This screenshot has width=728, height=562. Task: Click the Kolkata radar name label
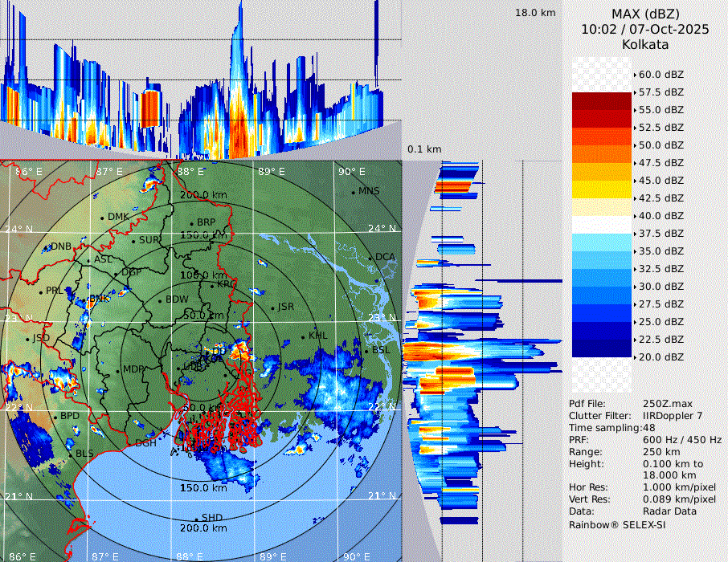click(x=645, y=44)
